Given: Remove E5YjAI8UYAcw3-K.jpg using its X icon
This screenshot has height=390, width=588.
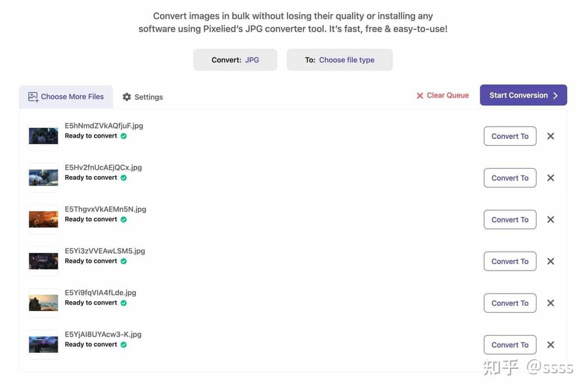Looking at the screenshot, I should [x=550, y=345].
